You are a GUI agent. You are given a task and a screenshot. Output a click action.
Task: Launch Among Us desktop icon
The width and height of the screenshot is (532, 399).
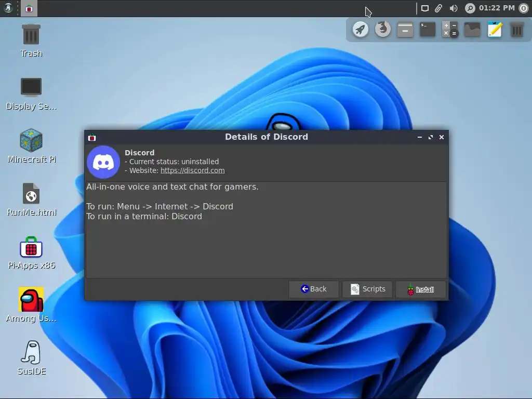click(31, 304)
